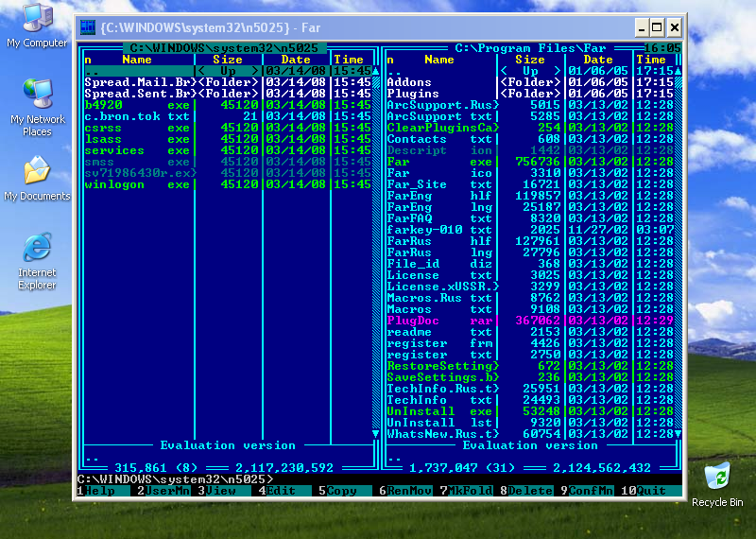This screenshot has width=756, height=539.
Task: Select FarEng hlf file
Action: (x=530, y=196)
